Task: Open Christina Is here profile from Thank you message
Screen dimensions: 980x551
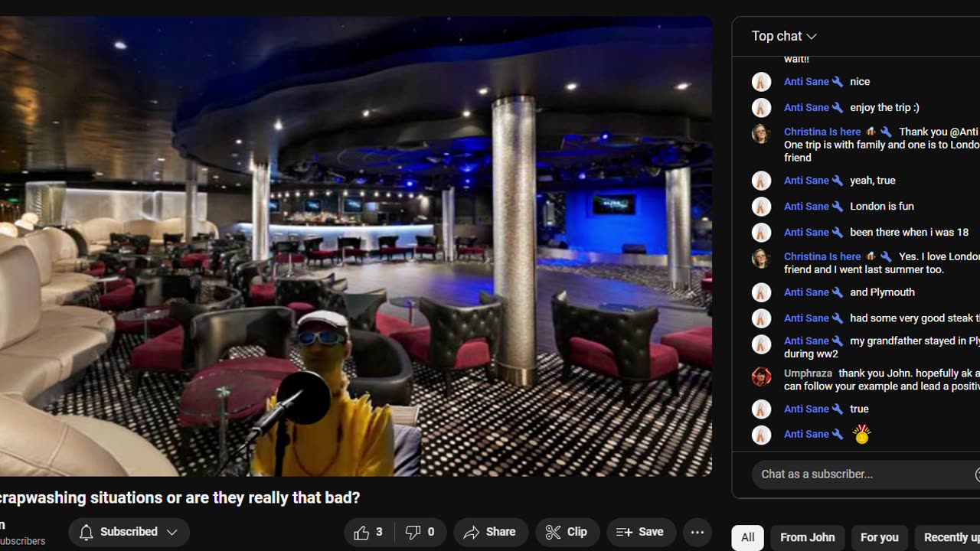Action: coord(822,132)
